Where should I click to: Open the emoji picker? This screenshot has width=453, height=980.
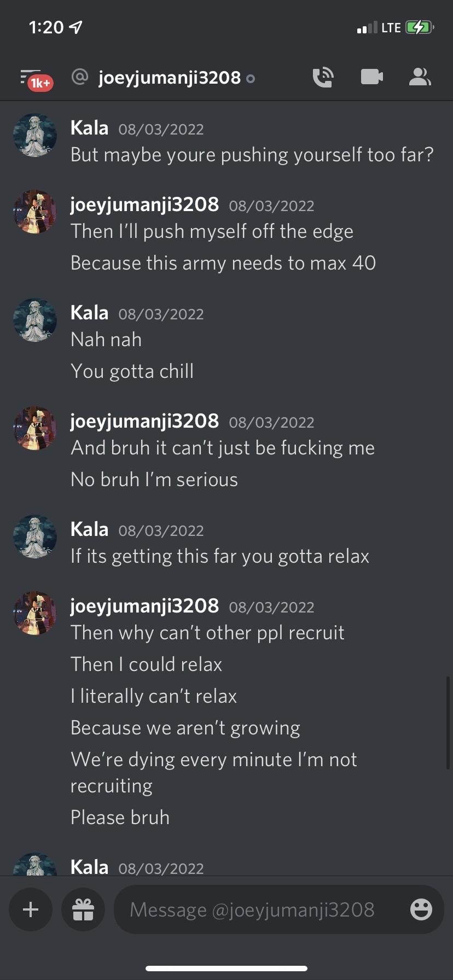point(421,909)
